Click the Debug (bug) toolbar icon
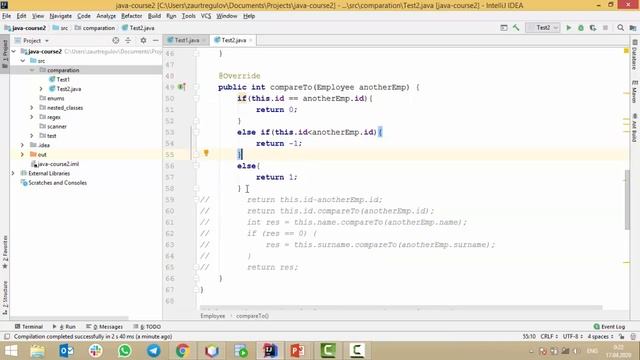 click(x=581, y=28)
